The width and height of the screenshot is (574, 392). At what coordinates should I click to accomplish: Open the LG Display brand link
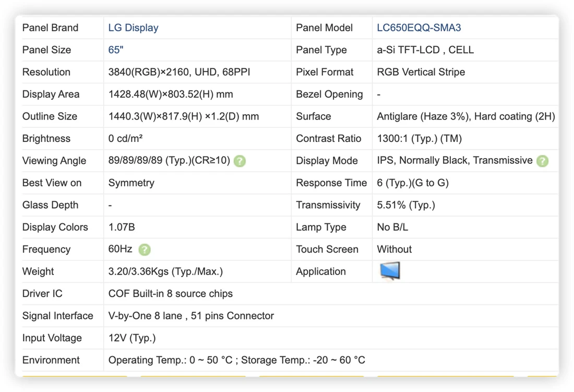point(133,28)
